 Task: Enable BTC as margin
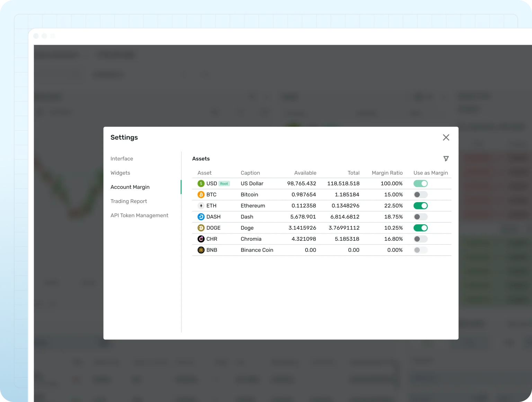coord(420,194)
